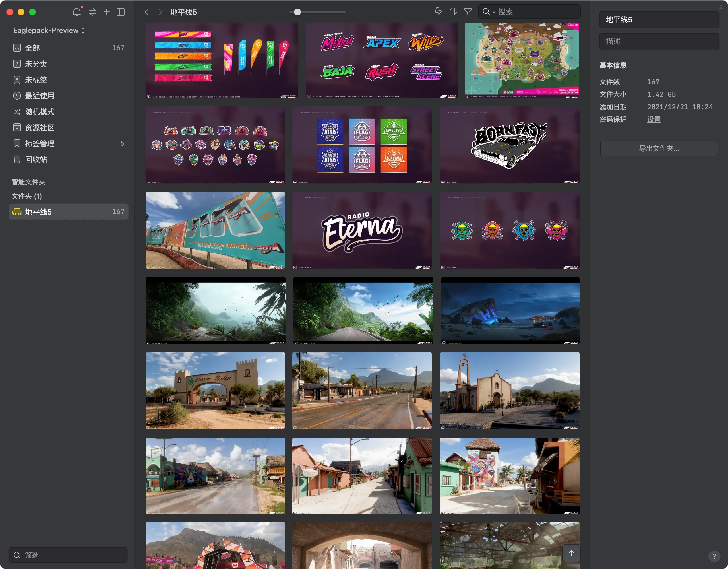This screenshot has width=728, height=569.
Task: Open the Heroica Mulegé arch thumbnail
Action: [x=215, y=391]
